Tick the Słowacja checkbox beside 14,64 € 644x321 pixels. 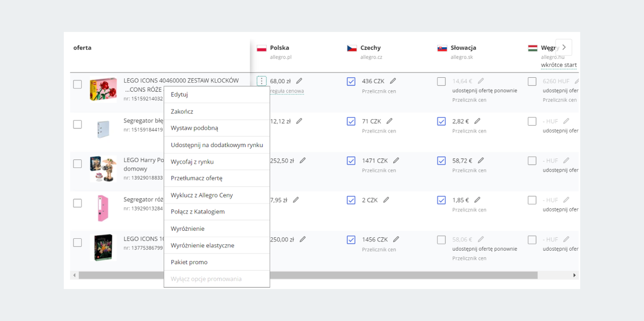(x=441, y=82)
